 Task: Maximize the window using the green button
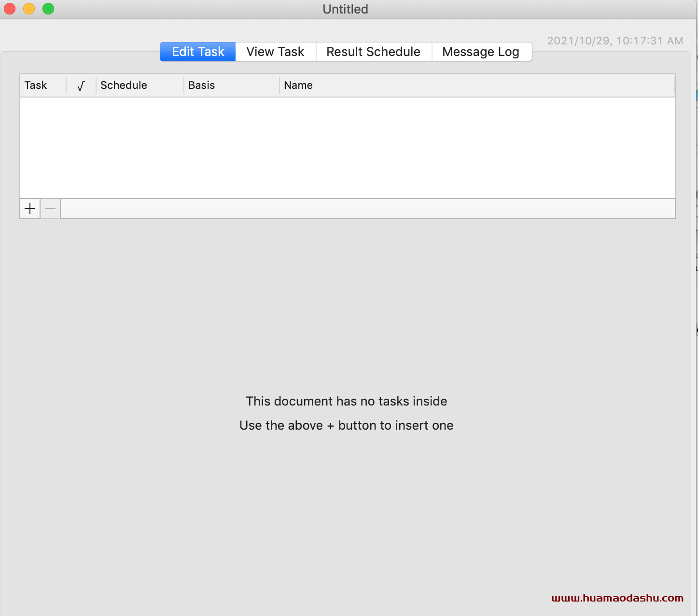(48, 9)
